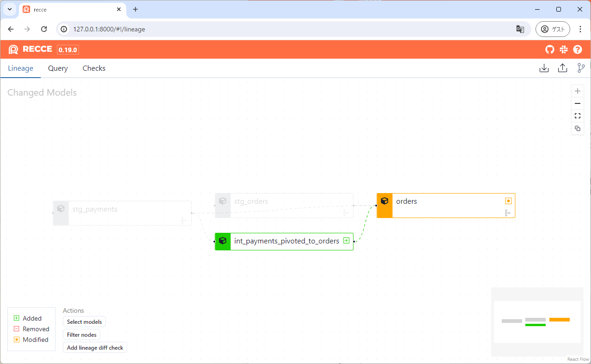Screen dimensions: 591x364
Task: Click Add lineage diff check button
Action: tap(95, 347)
